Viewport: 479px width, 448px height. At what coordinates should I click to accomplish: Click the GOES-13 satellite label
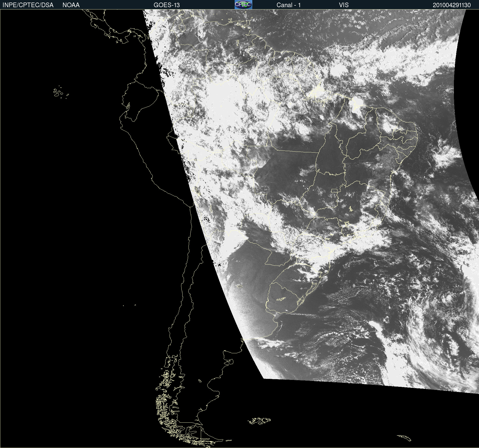167,5
